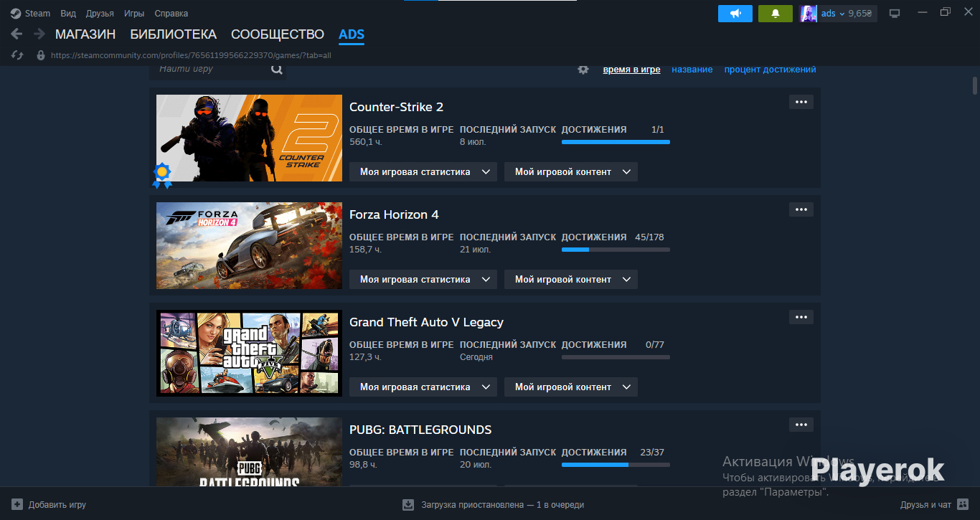Click PUBG playtime '98,8 ч.'
Viewport: 980px width, 520px height.
[363, 465]
